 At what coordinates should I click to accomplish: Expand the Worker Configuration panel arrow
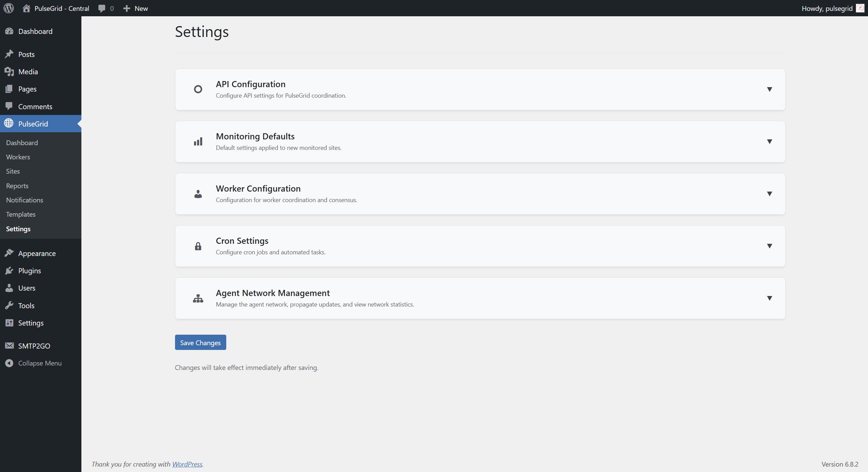click(x=769, y=194)
